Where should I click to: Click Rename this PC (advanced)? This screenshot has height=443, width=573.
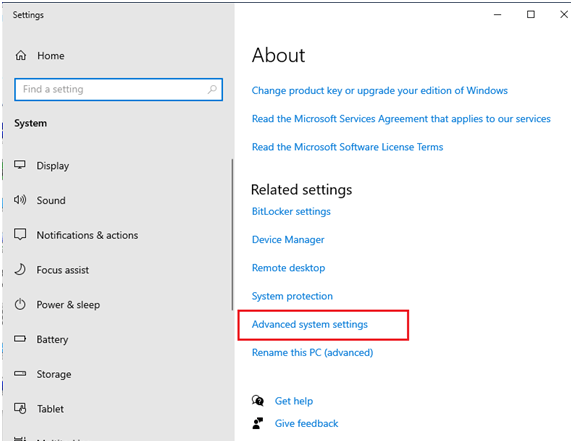click(312, 352)
